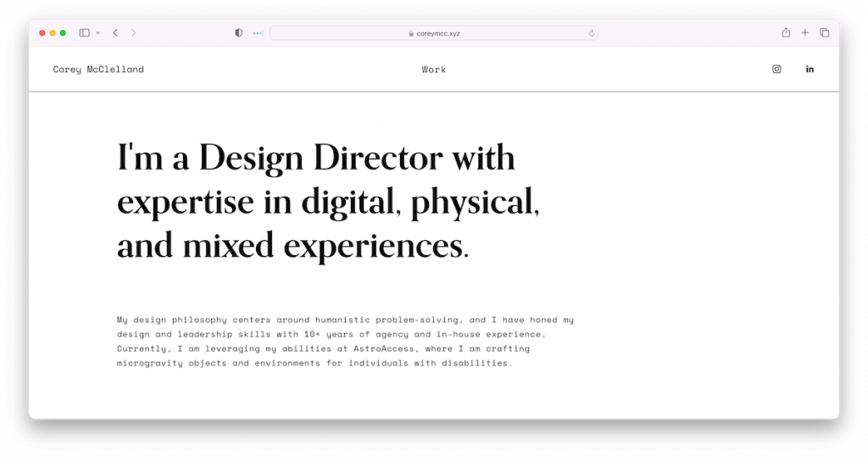Open the Instagram profile icon
The image size is (868, 457).
tap(776, 70)
